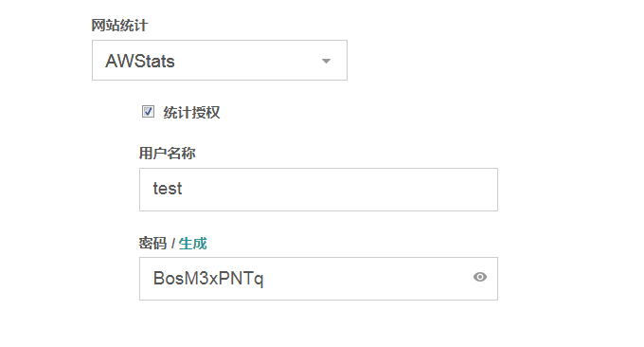Toggle the 统计授权 checkbox
This screenshot has height=347, width=644.
tap(149, 112)
